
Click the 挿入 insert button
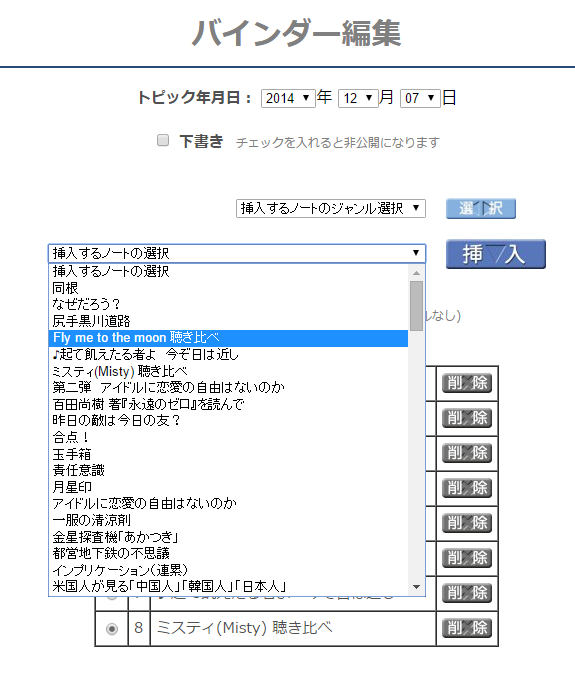pos(495,254)
